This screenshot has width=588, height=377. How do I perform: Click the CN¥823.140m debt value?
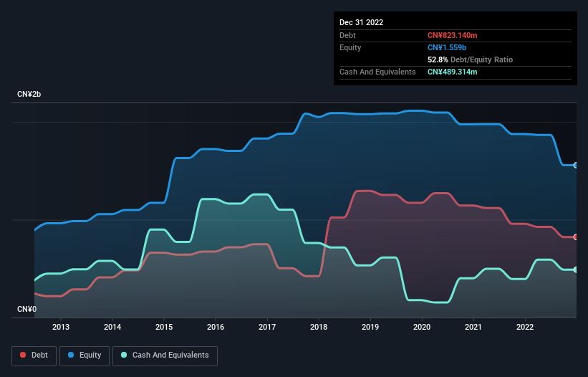click(452, 35)
